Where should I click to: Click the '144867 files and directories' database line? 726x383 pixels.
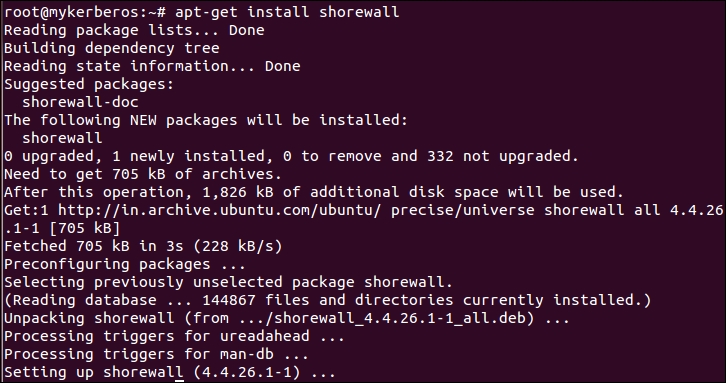327,301
